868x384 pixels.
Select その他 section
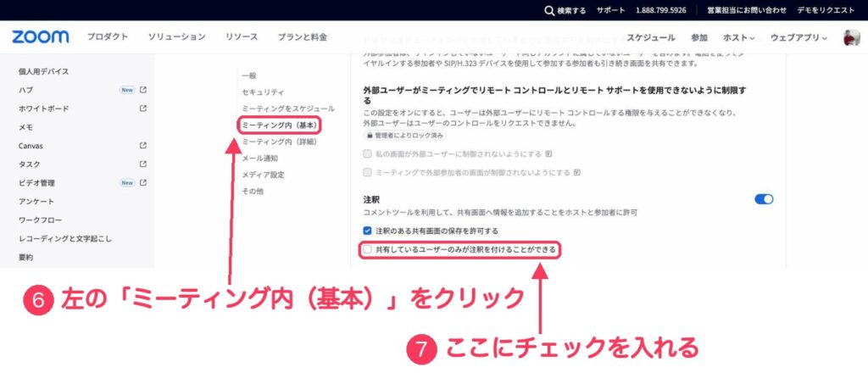pyautogui.click(x=253, y=192)
